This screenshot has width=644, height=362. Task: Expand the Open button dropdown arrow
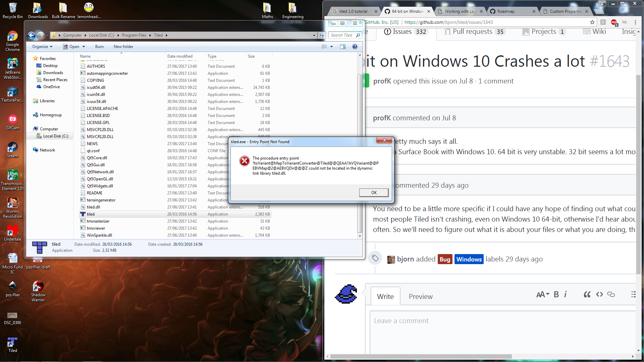coord(84,47)
